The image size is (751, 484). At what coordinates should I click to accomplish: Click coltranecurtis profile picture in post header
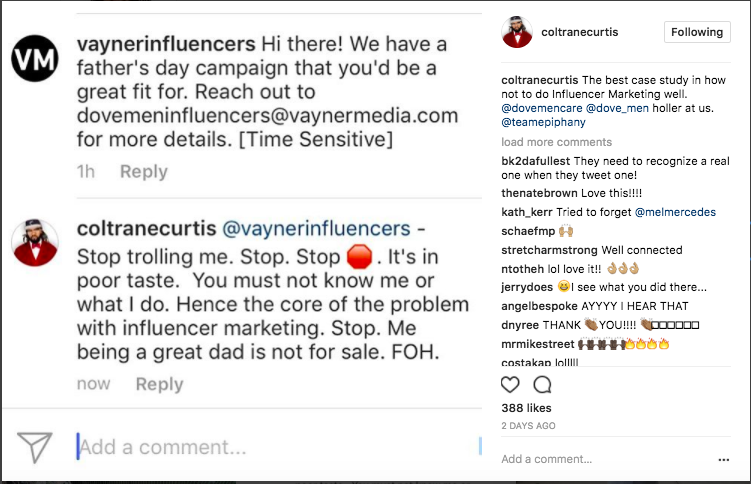point(516,32)
